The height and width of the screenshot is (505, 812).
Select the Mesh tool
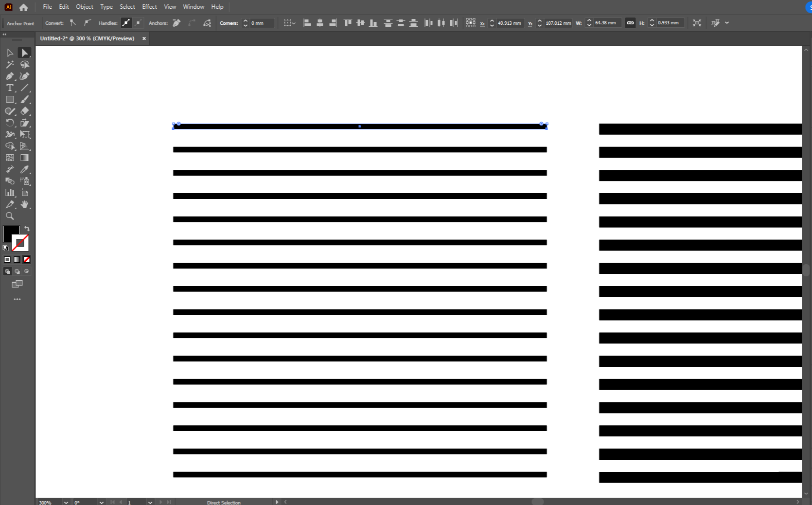10,158
